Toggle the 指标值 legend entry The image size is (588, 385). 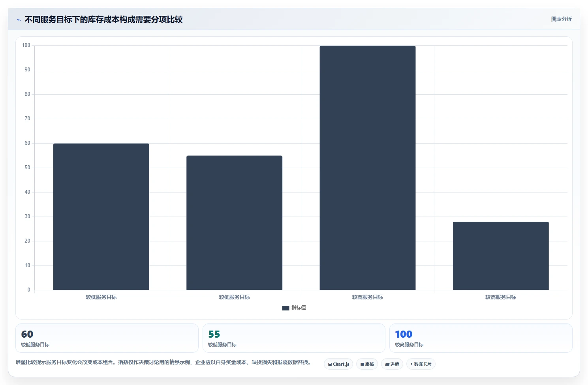(294, 308)
